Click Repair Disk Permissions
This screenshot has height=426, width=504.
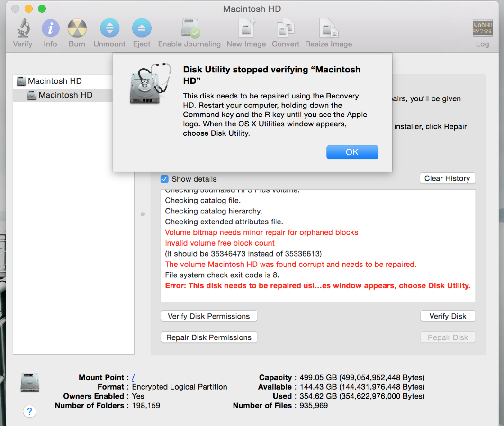208,337
